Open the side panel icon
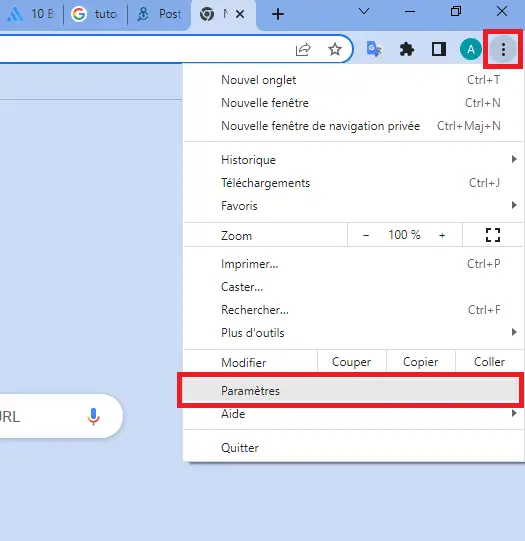525x541 pixels. pyautogui.click(x=439, y=49)
